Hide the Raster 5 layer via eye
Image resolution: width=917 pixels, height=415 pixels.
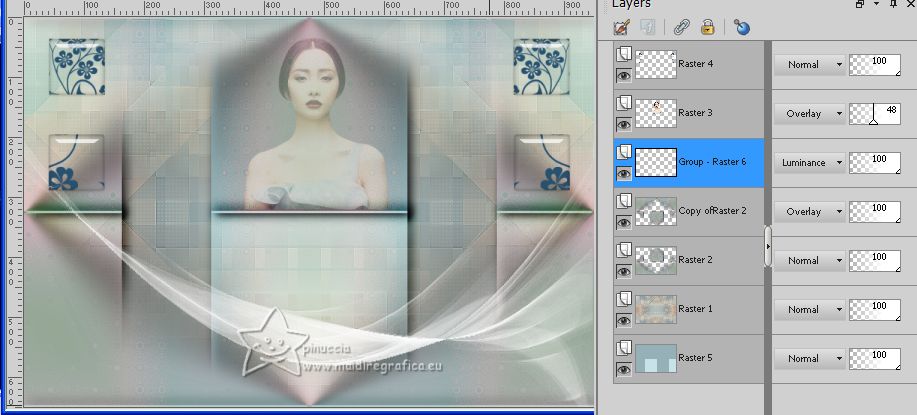(624, 370)
